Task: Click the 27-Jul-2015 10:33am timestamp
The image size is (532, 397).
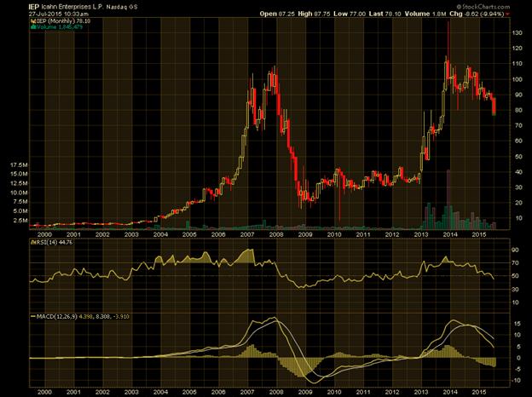Action: click(x=59, y=14)
